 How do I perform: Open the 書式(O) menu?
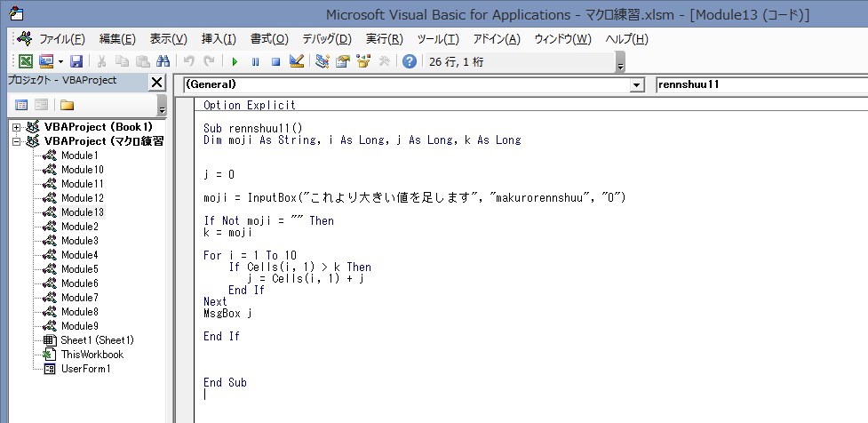point(269,39)
